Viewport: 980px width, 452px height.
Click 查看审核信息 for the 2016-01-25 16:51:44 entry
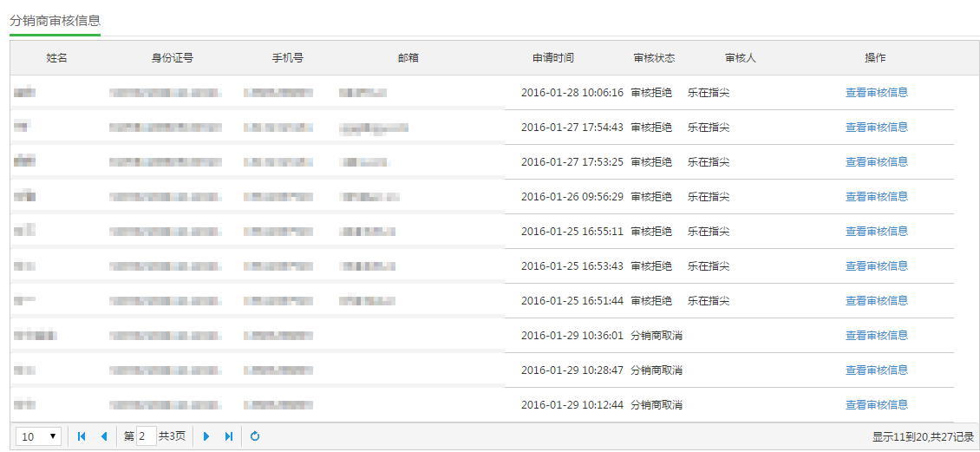pyautogui.click(x=876, y=301)
